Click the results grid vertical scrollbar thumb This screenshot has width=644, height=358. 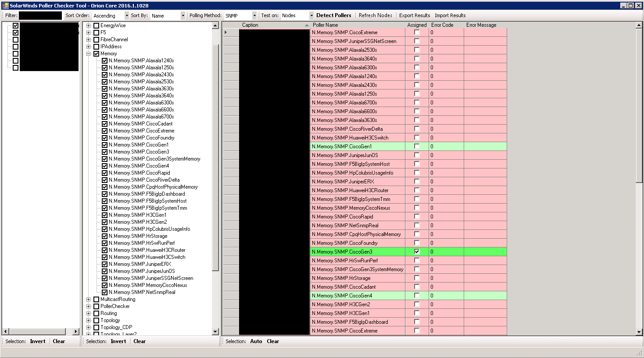[639, 105]
